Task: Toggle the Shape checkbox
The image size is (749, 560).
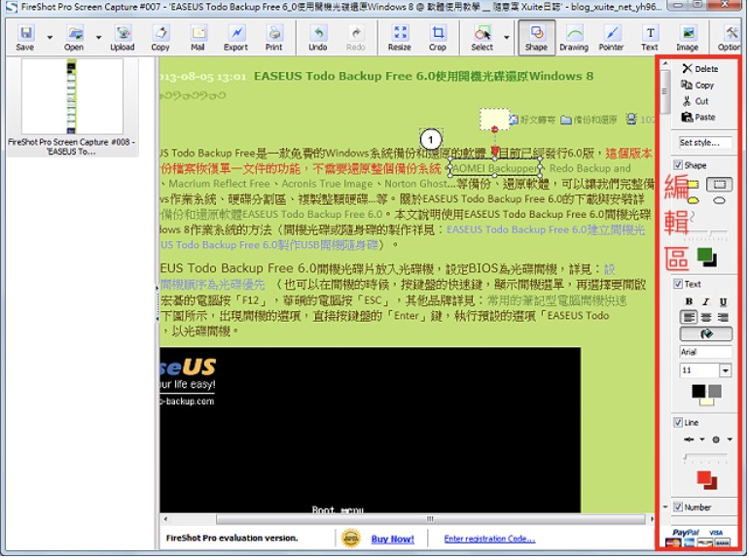Action: (678, 165)
